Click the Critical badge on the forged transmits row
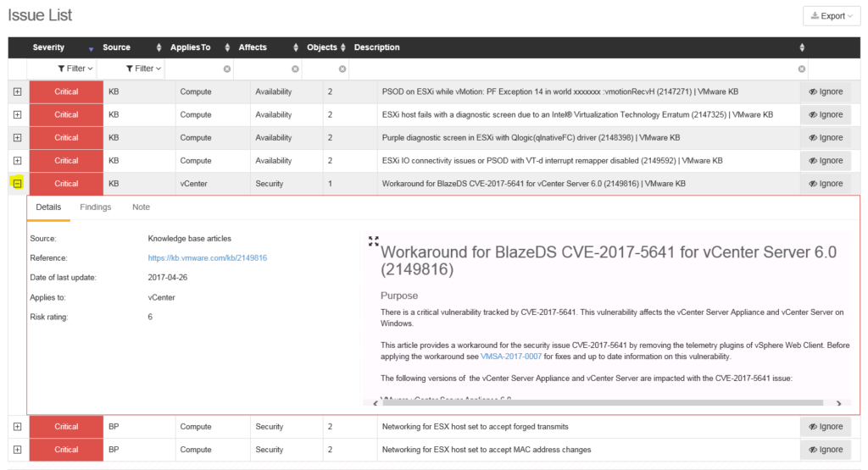Screen dimensions: 868x470 coord(66,427)
